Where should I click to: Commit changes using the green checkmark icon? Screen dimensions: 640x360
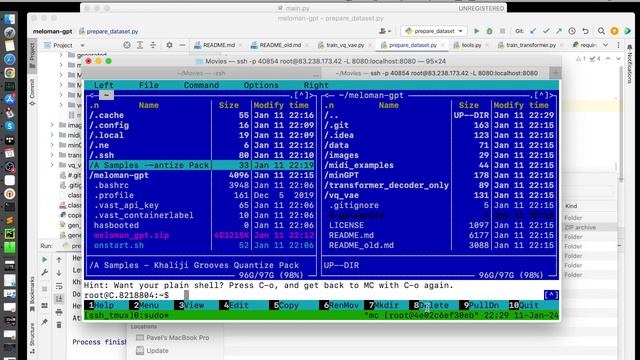(546, 31)
